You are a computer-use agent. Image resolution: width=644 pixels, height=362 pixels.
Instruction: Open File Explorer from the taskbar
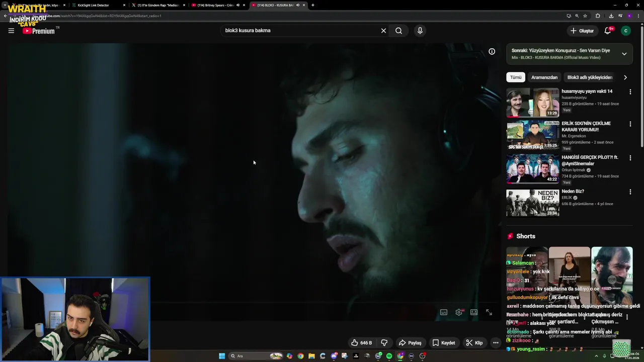311,356
